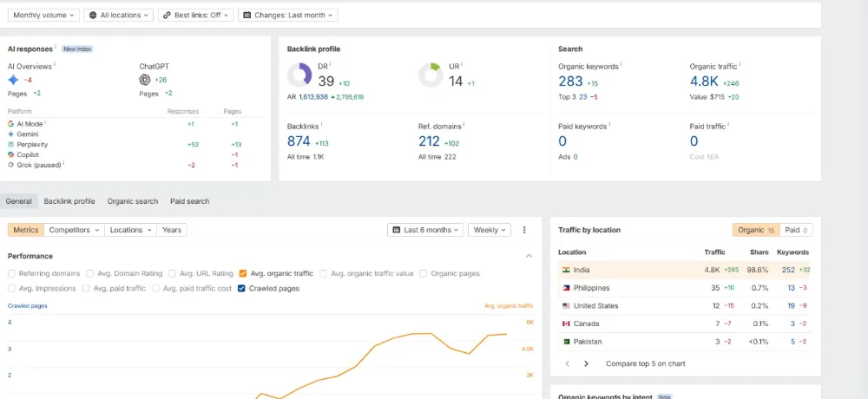868x399 pixels.
Task: Click info icon next to AI responses
Action: (x=56, y=47)
